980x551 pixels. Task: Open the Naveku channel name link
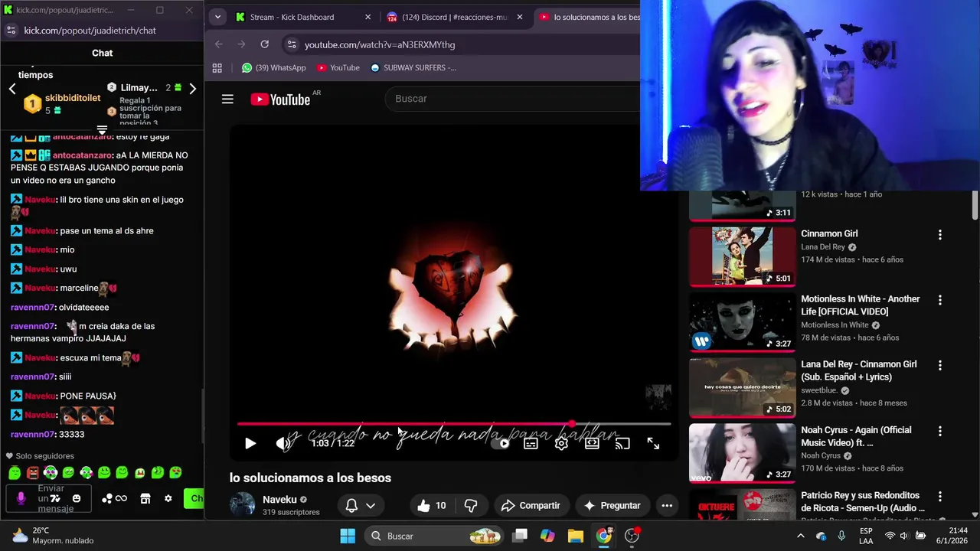[x=279, y=499]
